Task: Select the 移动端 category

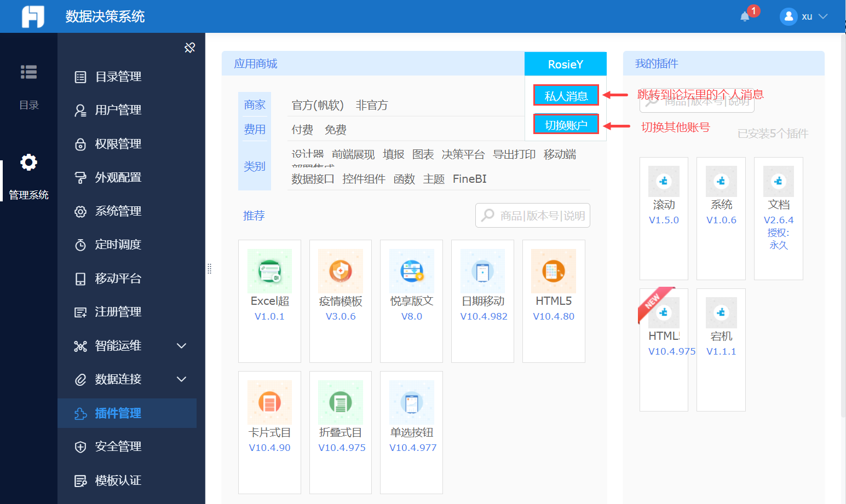Action: [x=560, y=154]
